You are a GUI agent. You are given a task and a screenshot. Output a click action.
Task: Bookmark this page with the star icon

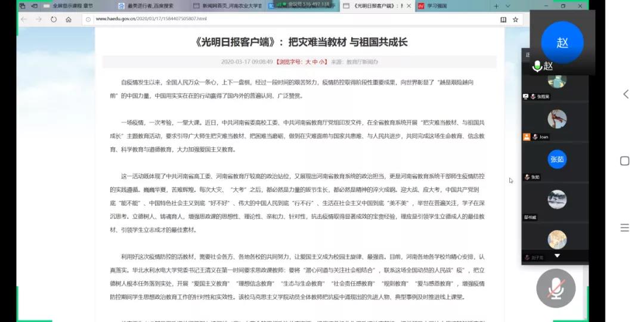click(x=515, y=19)
